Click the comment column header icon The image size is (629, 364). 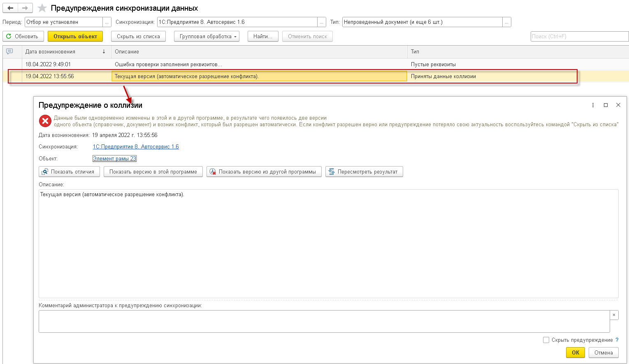pyautogui.click(x=9, y=51)
